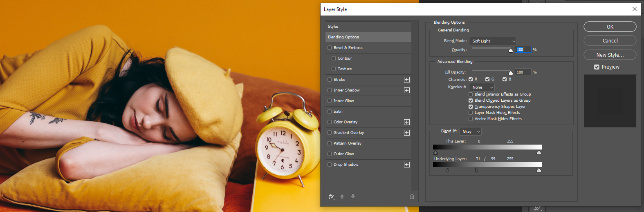Enable the Inner Shadow checkbox

(x=330, y=90)
